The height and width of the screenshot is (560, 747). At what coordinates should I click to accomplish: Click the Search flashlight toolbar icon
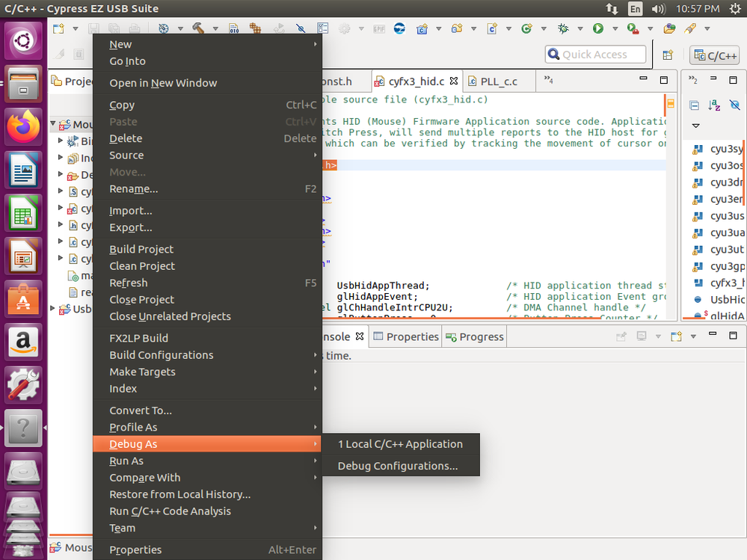click(690, 28)
